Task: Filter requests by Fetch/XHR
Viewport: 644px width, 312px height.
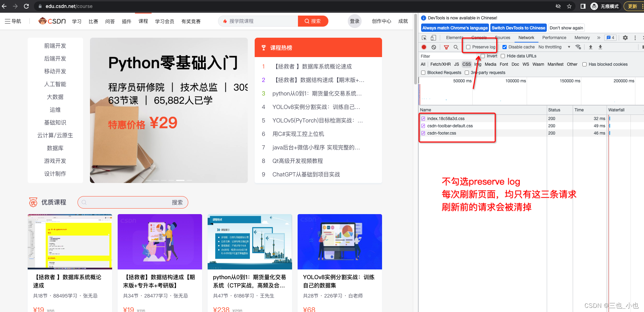Action: click(x=441, y=64)
